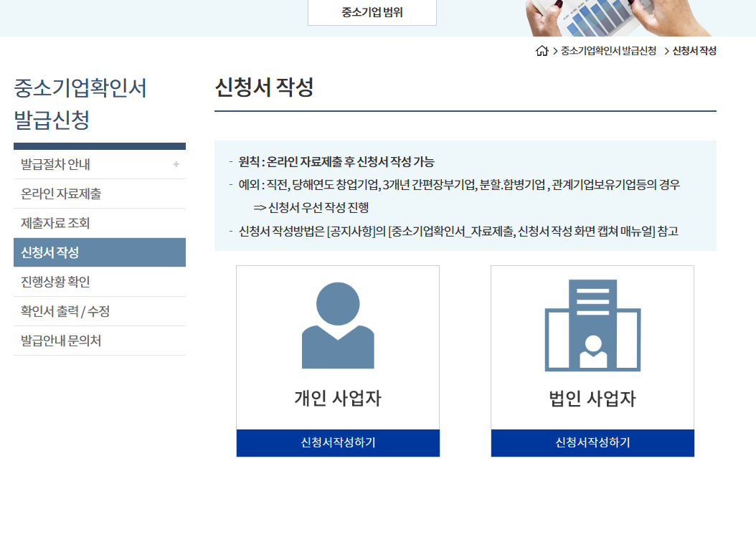Click the notice line starting with 원칙
756x542 pixels.
coord(336,162)
